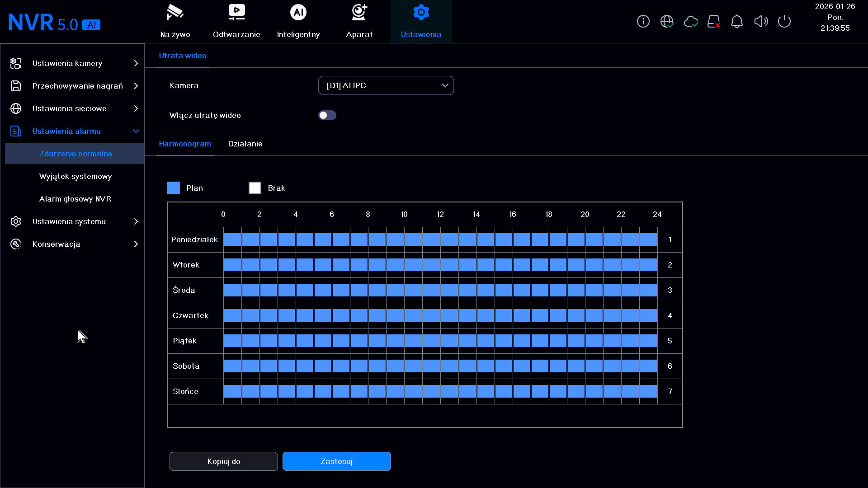The image size is (868, 488).
Task: Select the Utrata wideo tab
Action: (x=183, y=56)
